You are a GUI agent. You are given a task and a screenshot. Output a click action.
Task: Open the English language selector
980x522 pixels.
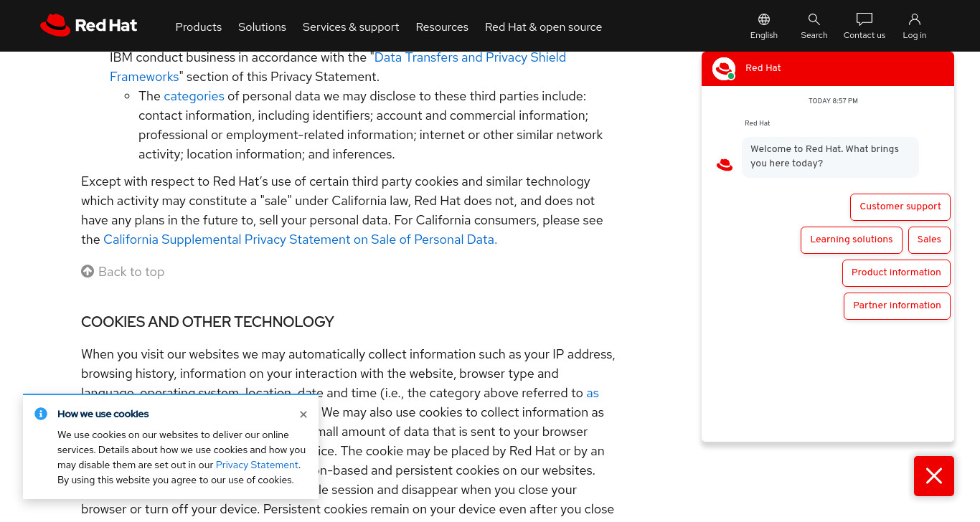click(764, 26)
